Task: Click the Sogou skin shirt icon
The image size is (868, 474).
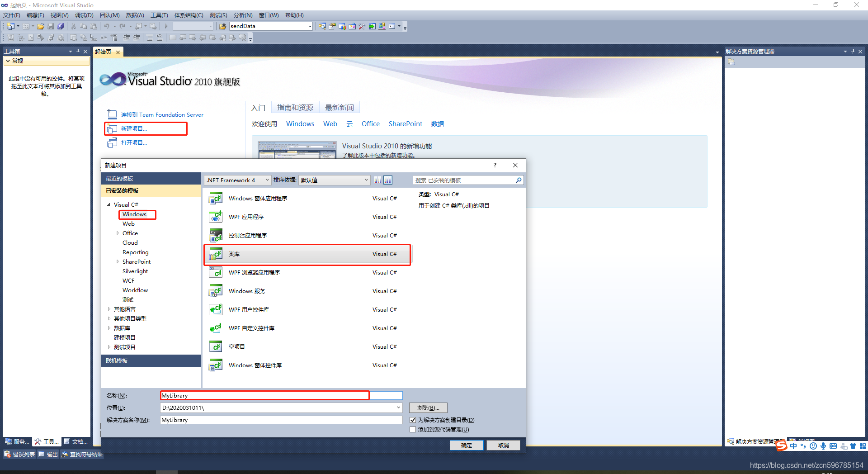Action: click(x=853, y=446)
